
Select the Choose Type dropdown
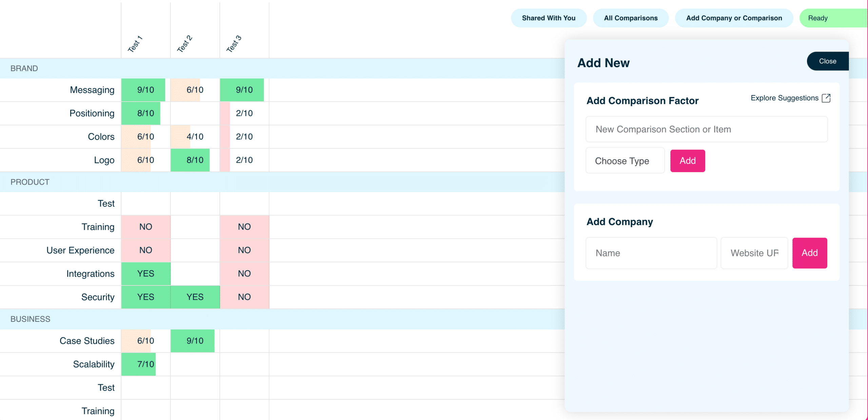[x=626, y=160]
